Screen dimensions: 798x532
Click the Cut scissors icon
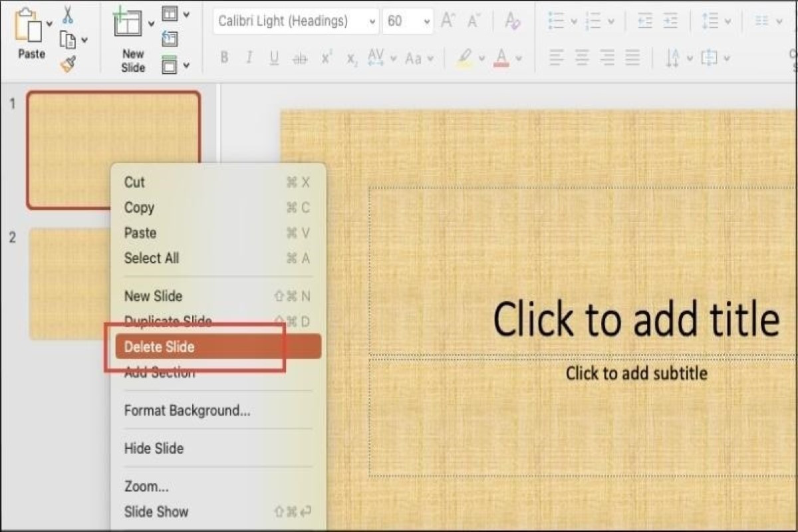(x=67, y=14)
